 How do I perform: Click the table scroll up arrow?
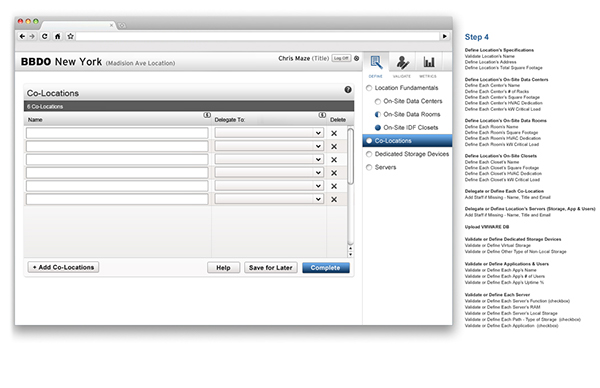point(351,249)
